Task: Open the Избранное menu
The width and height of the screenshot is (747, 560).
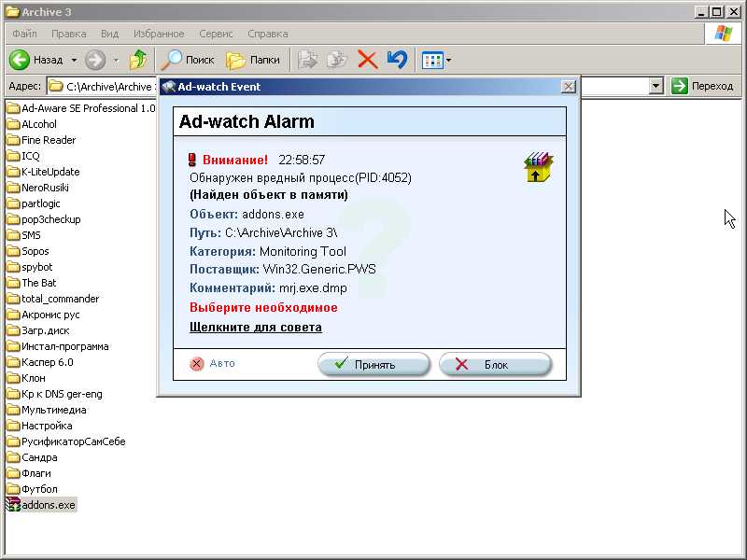Action: point(159,34)
